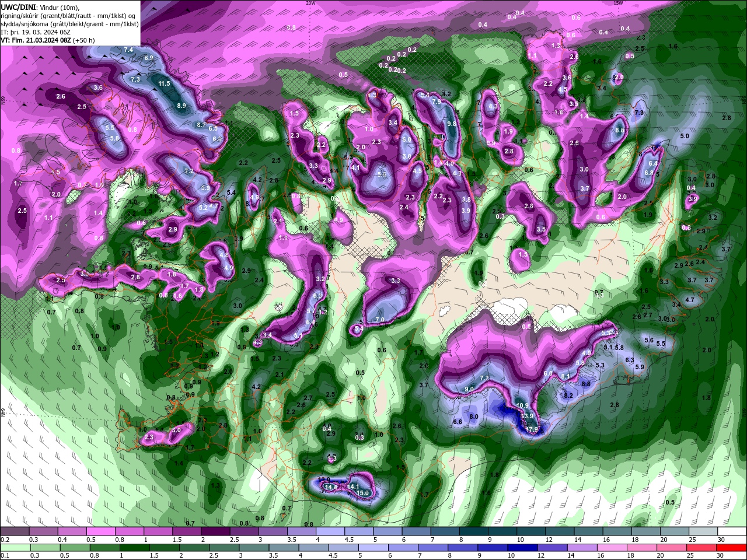Click the 8.9 value below 11.5
Image resolution: width=747 pixels, height=560 pixels.
click(181, 106)
